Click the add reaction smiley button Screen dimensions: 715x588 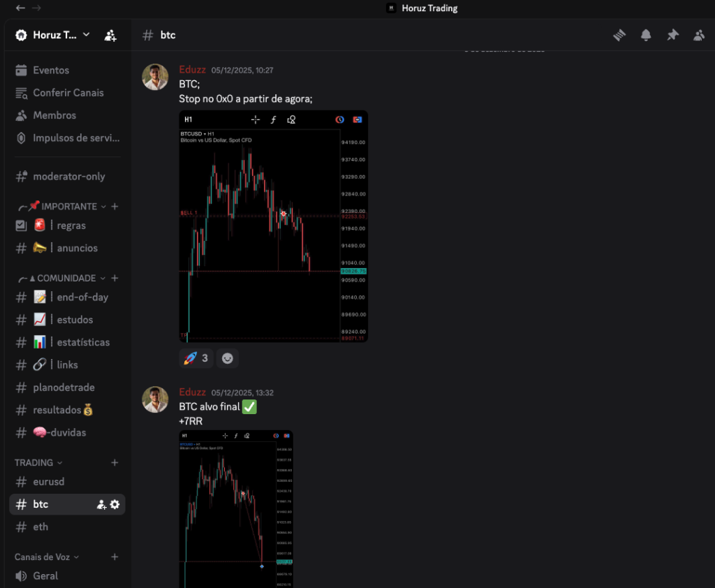pyautogui.click(x=227, y=358)
